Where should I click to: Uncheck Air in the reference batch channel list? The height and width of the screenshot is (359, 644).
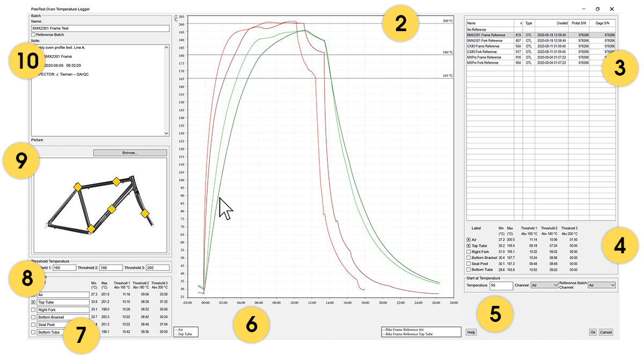pos(469,239)
